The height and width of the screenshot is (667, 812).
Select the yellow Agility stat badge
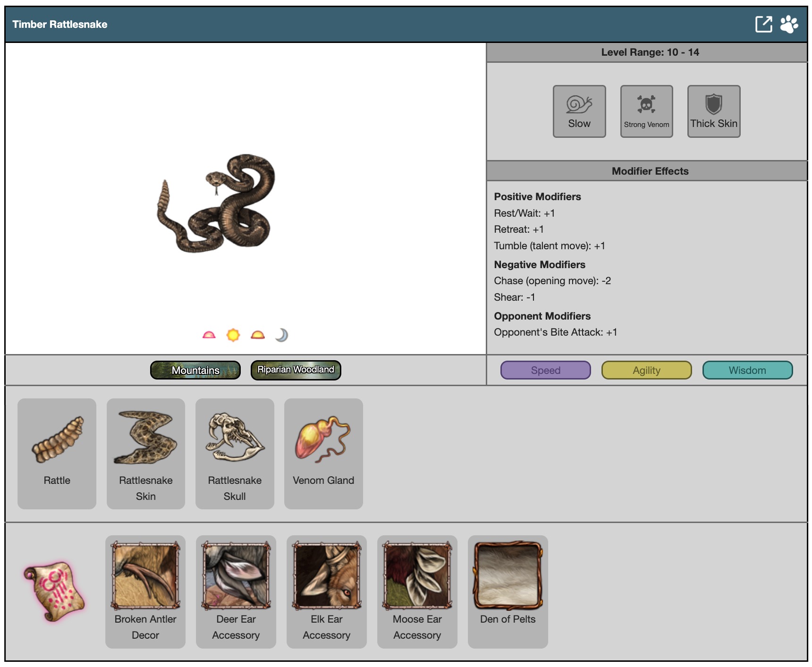646,370
